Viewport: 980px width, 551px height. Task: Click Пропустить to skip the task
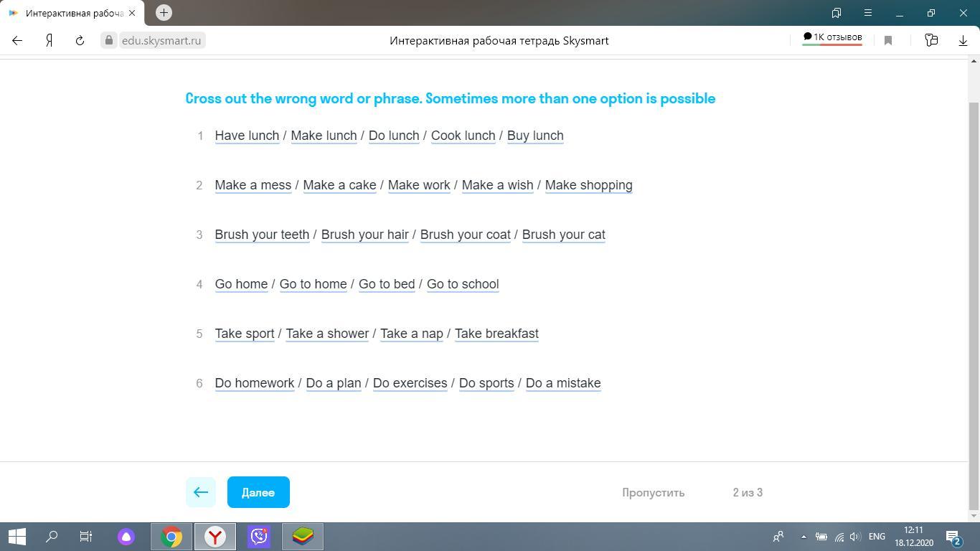tap(653, 493)
